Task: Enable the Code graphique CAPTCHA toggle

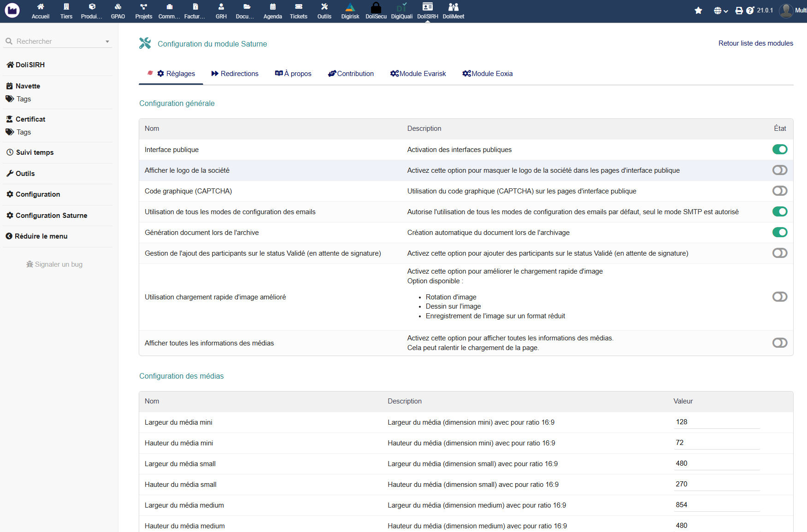Action: click(780, 191)
